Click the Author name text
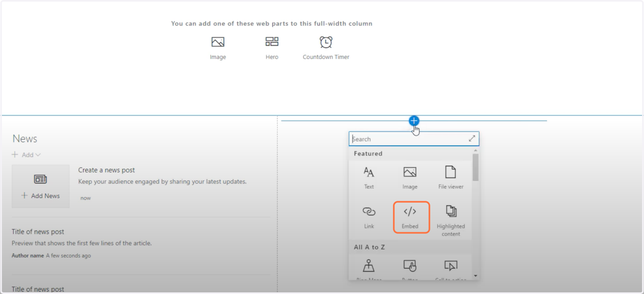 (28, 255)
